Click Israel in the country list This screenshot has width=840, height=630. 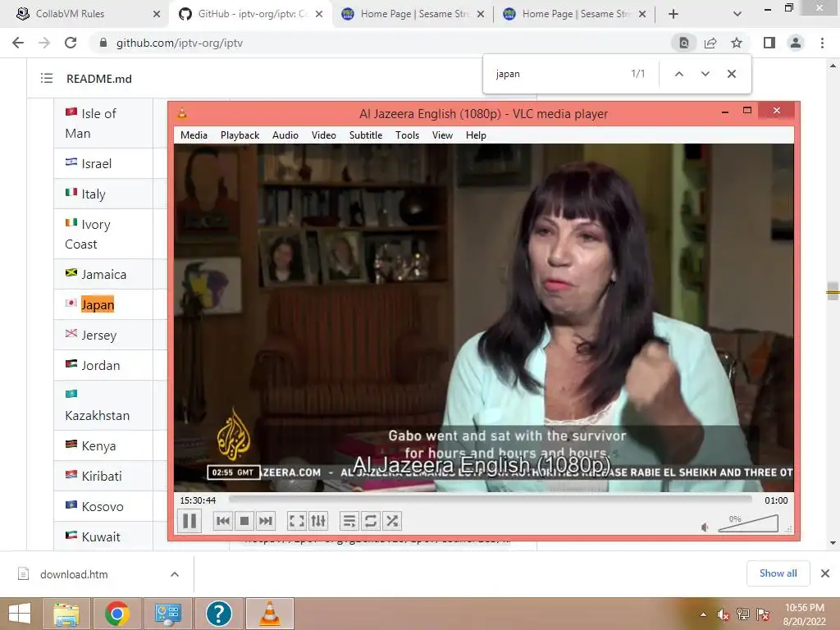tap(97, 163)
